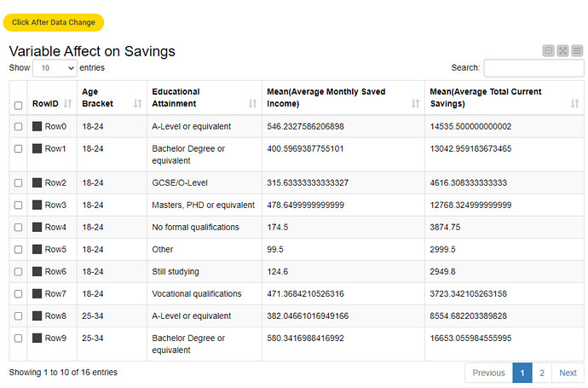Sort Mean(Average Monthly Saved Income) via sort arrows
588x388 pixels.
tap(415, 103)
